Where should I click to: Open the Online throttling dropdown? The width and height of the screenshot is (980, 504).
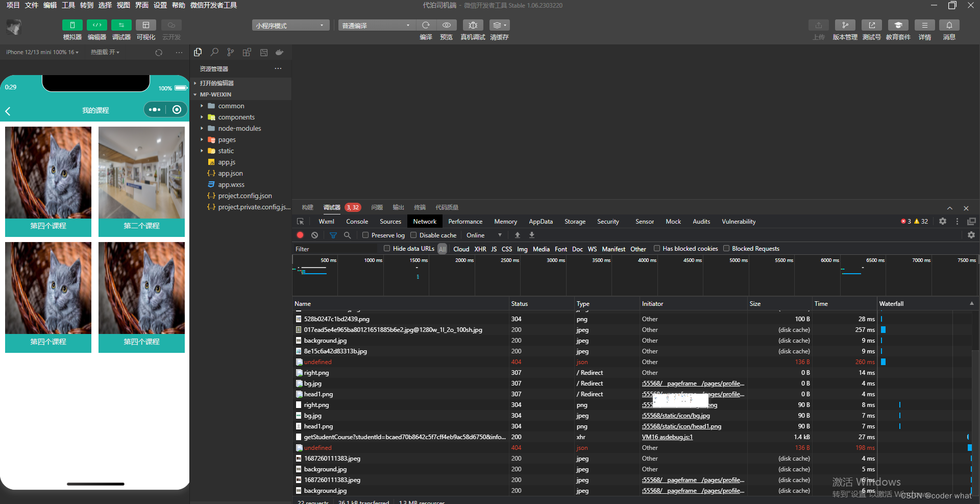[484, 235]
